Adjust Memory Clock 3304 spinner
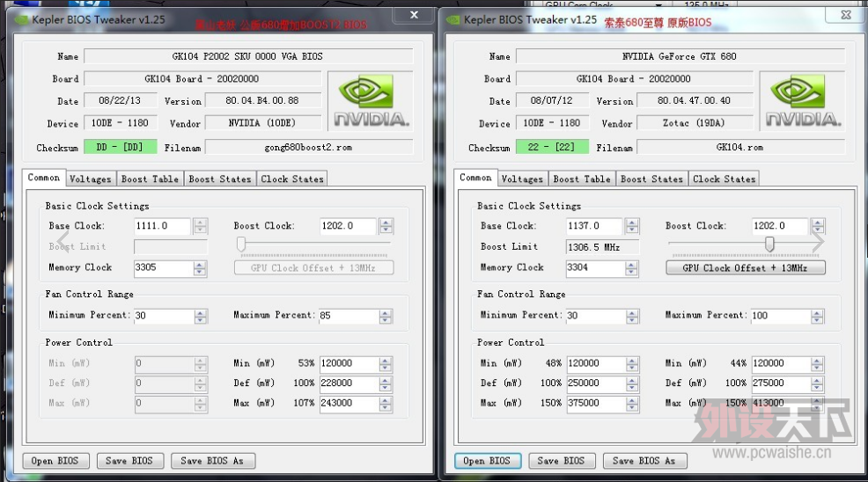This screenshot has width=868, height=482. tap(631, 268)
